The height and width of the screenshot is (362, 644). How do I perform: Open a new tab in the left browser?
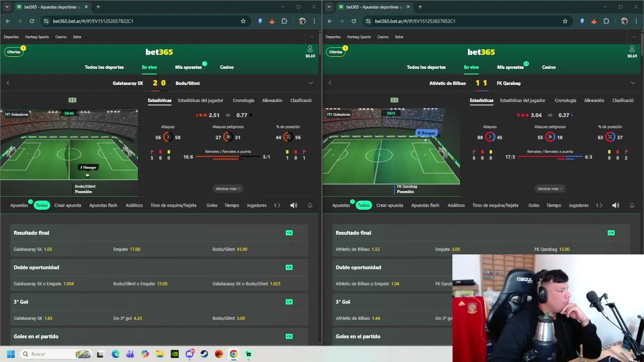(x=98, y=7)
